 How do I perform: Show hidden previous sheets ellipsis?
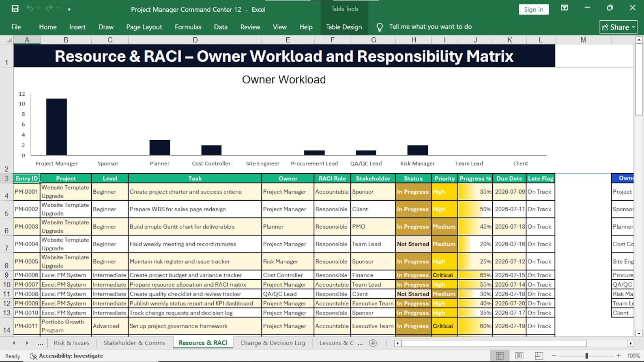pos(40,343)
